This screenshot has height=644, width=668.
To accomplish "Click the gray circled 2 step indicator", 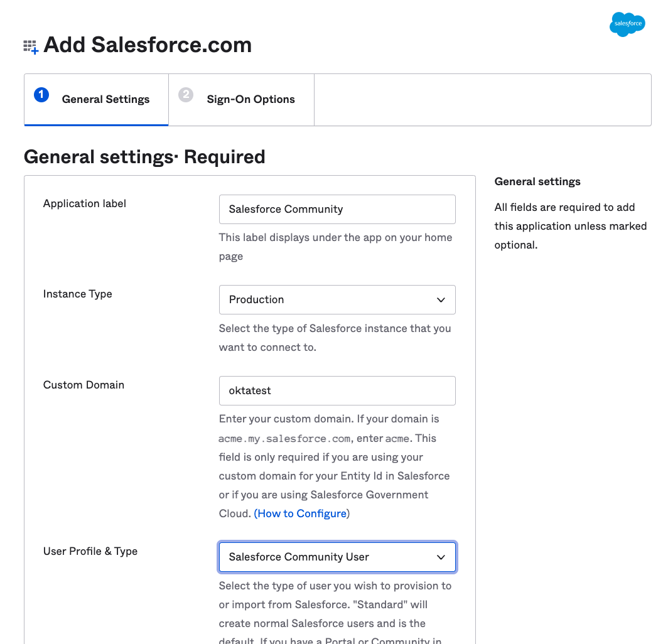I will pyautogui.click(x=185, y=95).
